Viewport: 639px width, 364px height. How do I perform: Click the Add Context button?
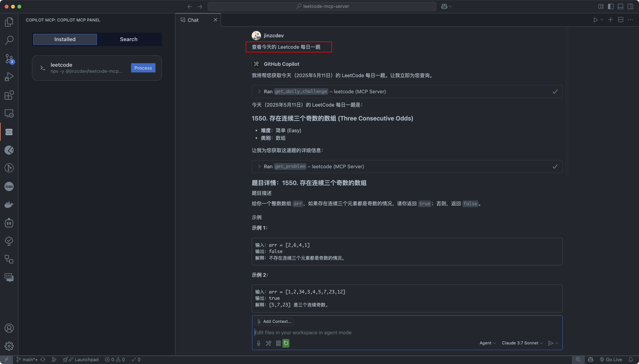pyautogui.click(x=274, y=322)
